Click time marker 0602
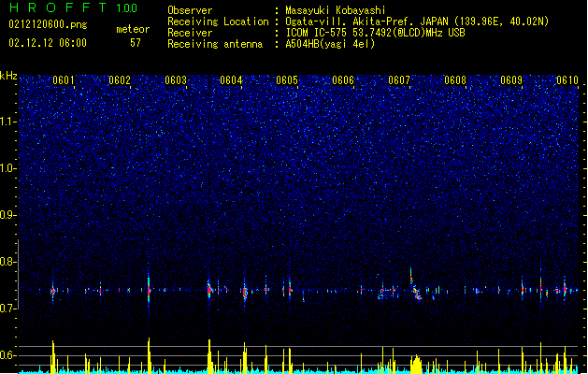Image resolution: width=588 pixels, height=374 pixels. coord(120,80)
